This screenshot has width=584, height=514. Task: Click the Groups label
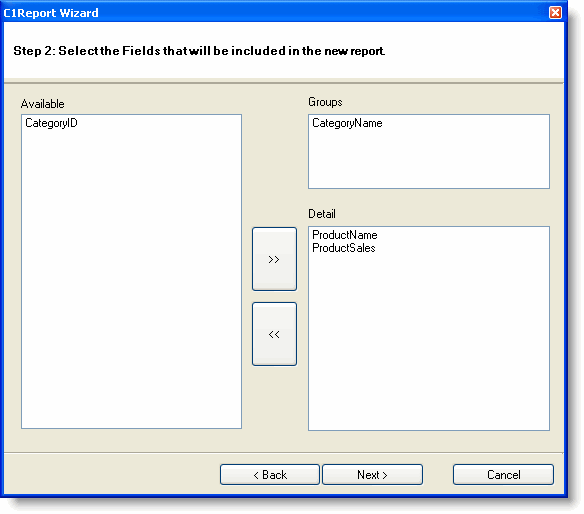coord(325,102)
